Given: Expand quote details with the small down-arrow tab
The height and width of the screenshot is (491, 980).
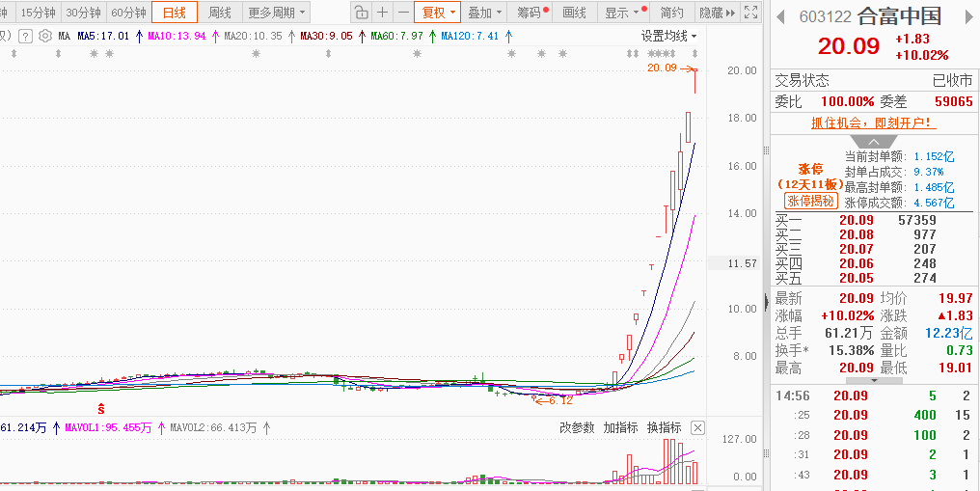Looking at the screenshot, I should coord(874,380).
